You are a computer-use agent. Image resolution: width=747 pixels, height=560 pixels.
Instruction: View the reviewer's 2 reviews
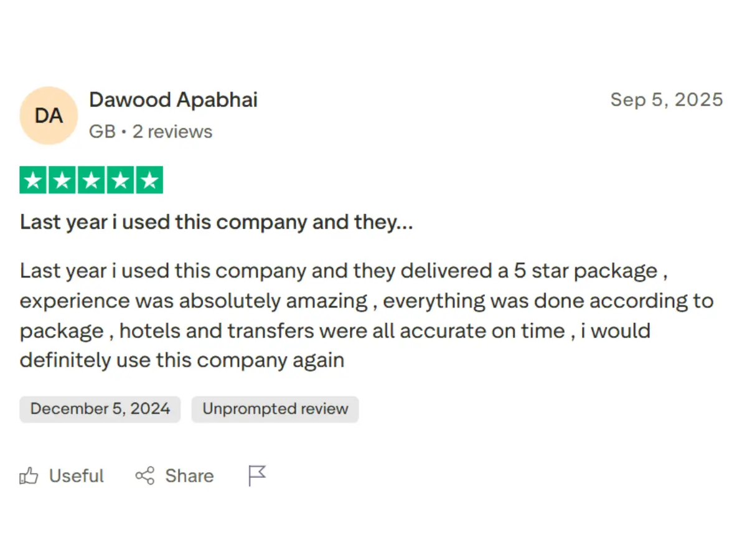click(172, 132)
